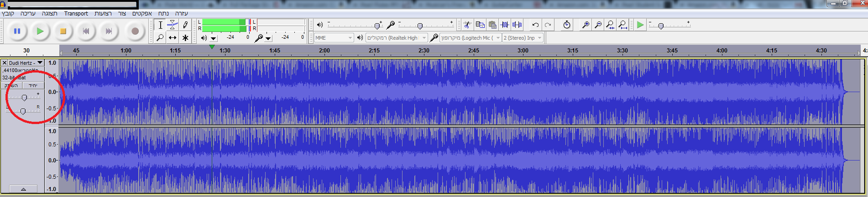
Task: Open the צור (Generate) menu
Action: pyautogui.click(x=122, y=13)
